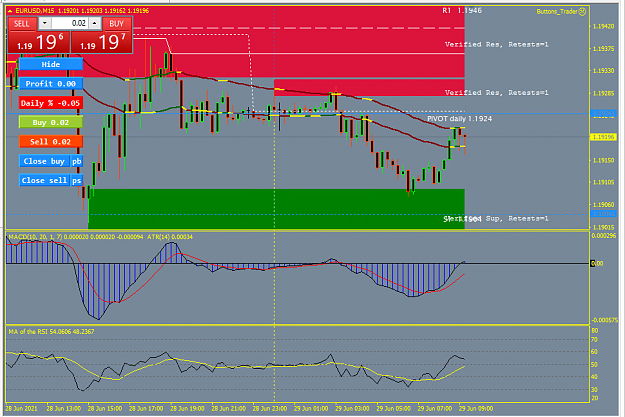
Task: Click the 1.19 19 sell price tile
Action: click(x=39, y=42)
